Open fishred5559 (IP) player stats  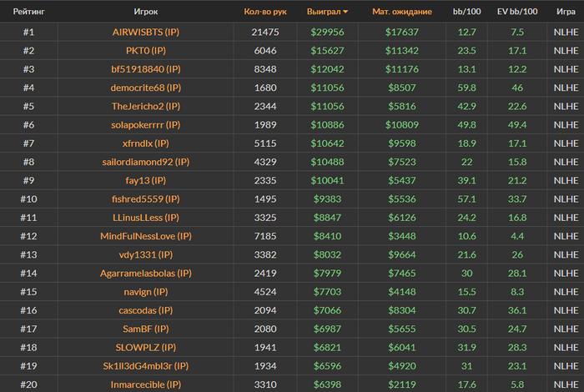coord(146,199)
